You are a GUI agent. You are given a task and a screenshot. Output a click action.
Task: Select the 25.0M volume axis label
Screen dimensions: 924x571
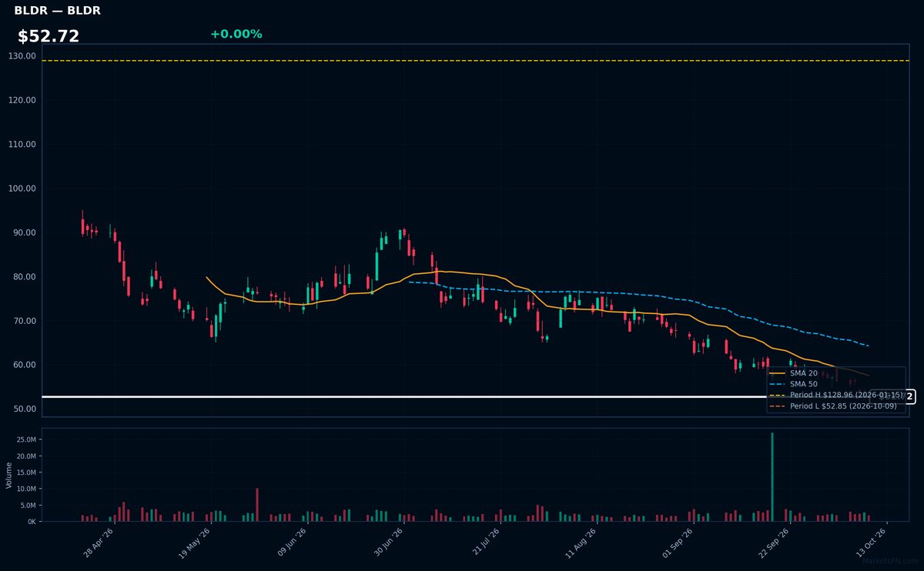point(26,439)
